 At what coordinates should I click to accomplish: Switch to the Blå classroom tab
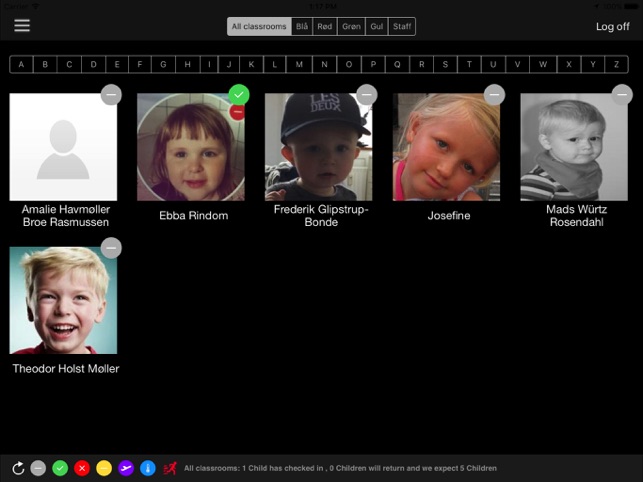click(x=302, y=27)
